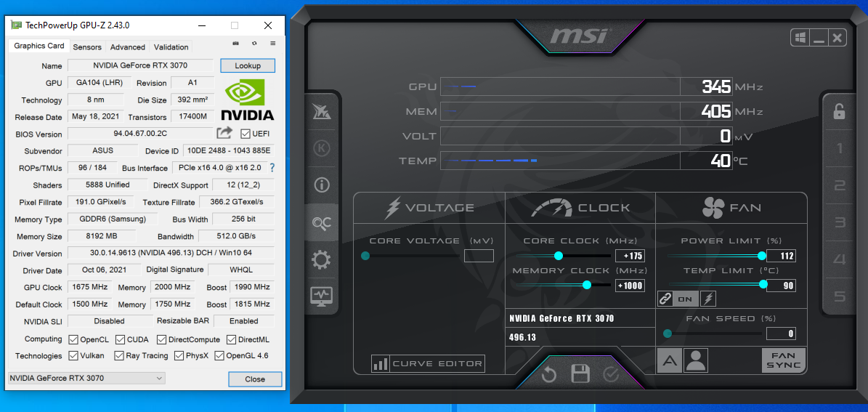
Task: Click the OC Scanner icon in Afterburner sidebar
Action: pos(322,222)
